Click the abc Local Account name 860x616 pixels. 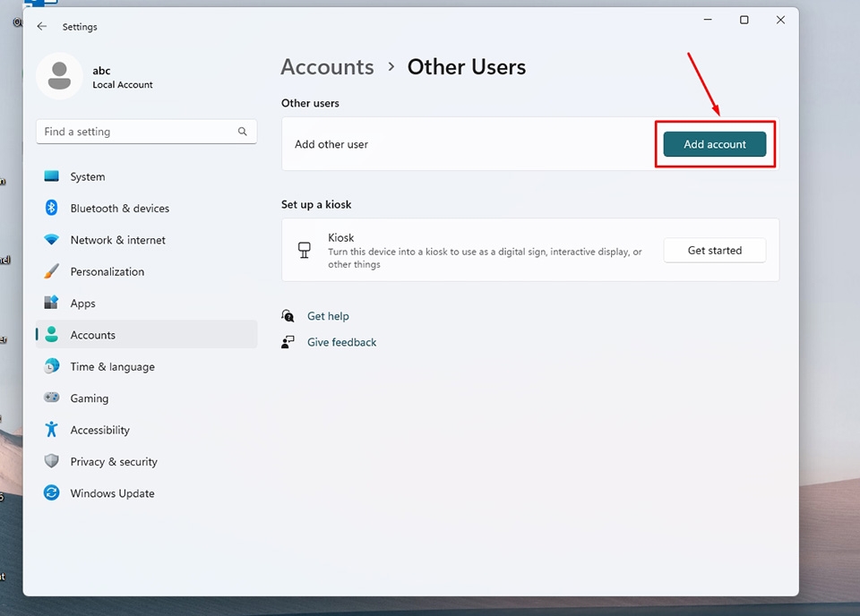tap(123, 77)
